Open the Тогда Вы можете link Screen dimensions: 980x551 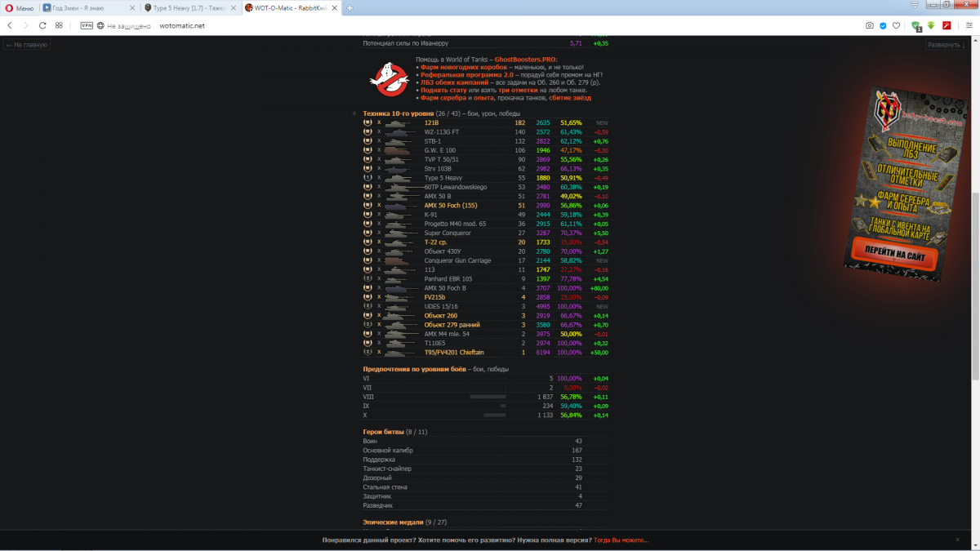tap(621, 540)
